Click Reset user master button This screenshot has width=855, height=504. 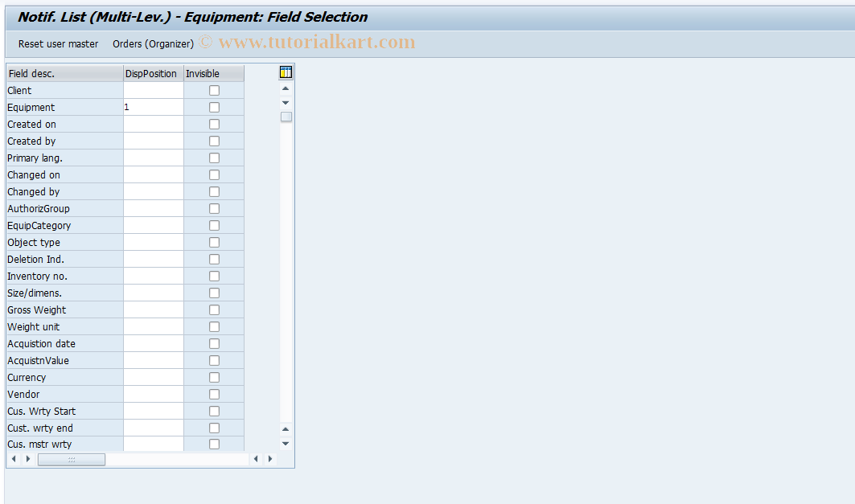[59, 44]
